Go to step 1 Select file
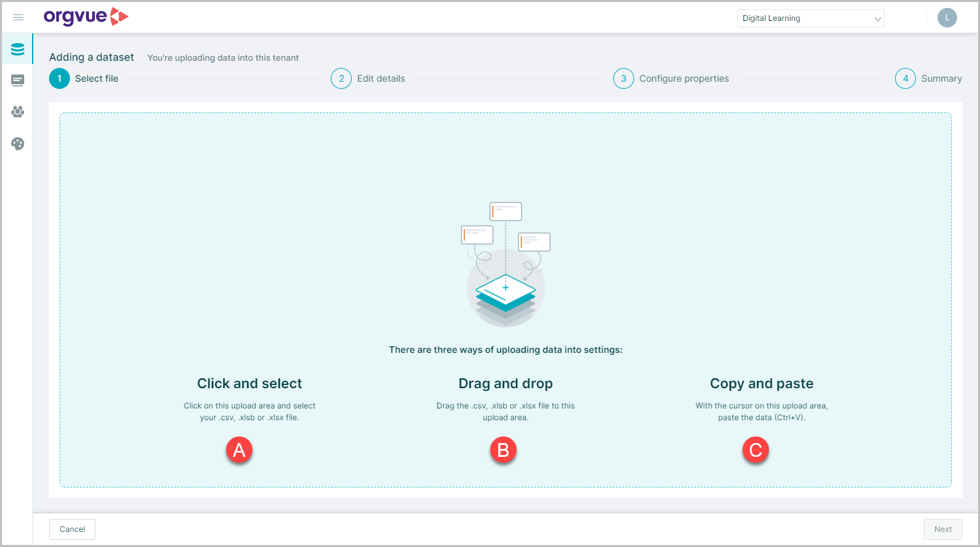 pyautogui.click(x=84, y=78)
